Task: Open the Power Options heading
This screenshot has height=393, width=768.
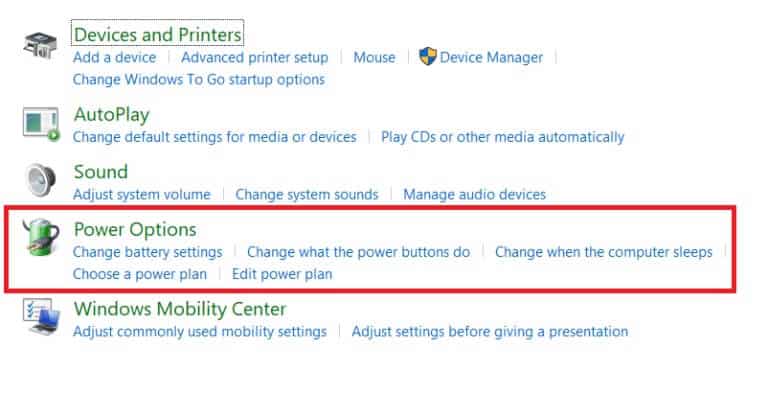Action: point(135,229)
